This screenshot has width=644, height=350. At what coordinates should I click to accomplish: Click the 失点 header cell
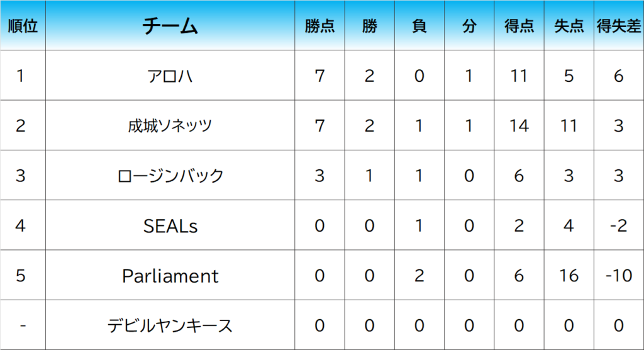(569, 26)
